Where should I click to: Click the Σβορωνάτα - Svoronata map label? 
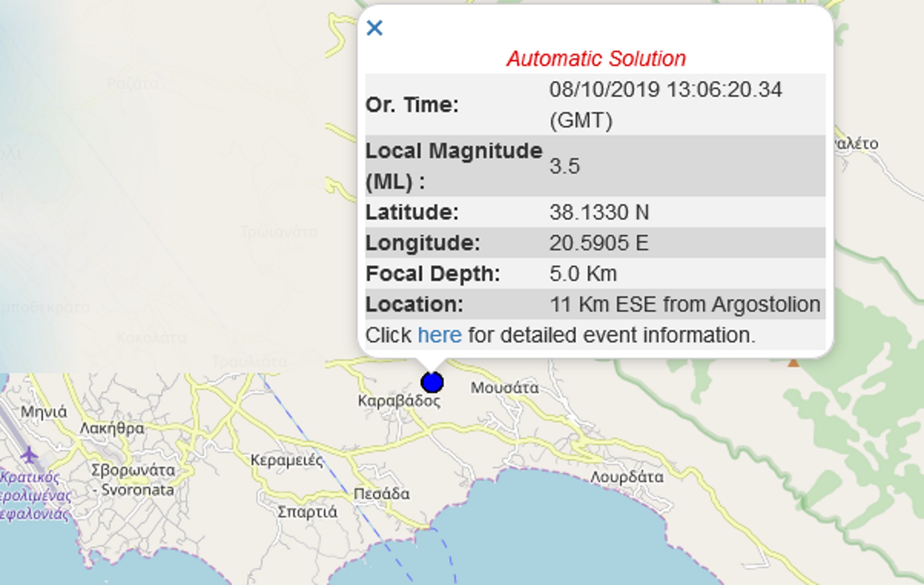[x=133, y=480]
